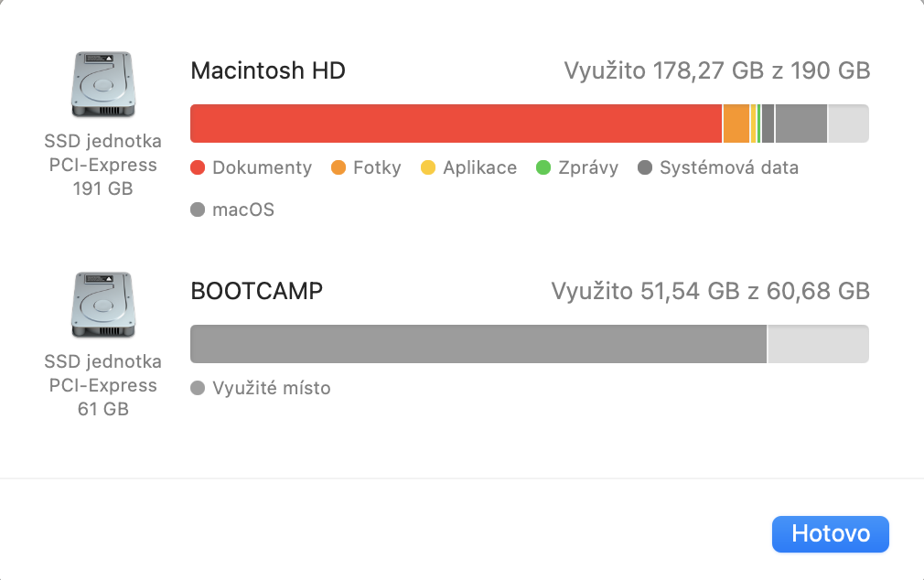Click the BOOTCAMP volume title
The height and width of the screenshot is (580, 924).
click(256, 291)
